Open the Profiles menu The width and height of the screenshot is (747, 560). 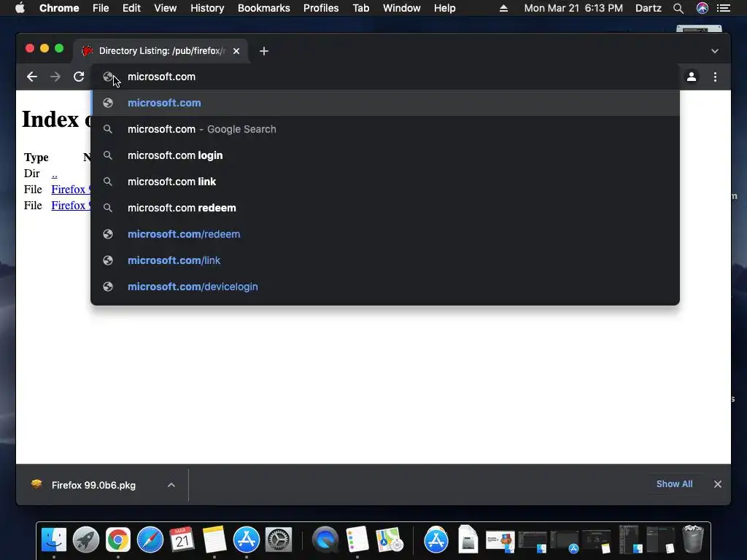point(321,8)
